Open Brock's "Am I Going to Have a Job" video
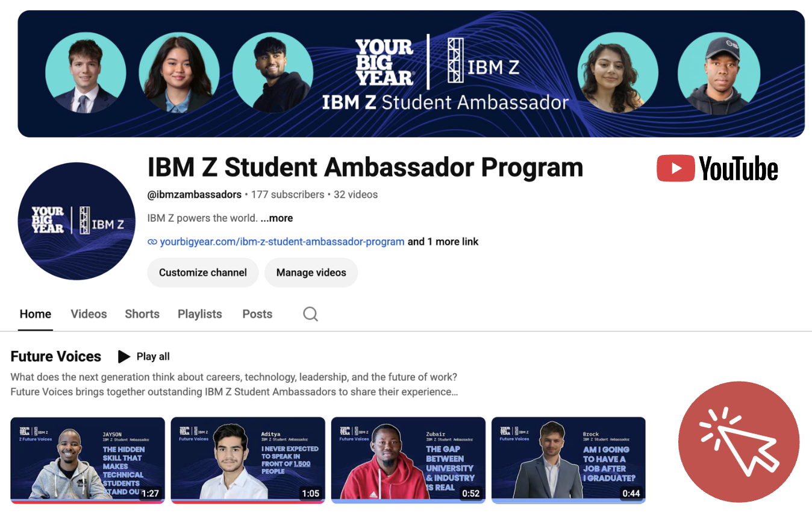 [x=569, y=460]
